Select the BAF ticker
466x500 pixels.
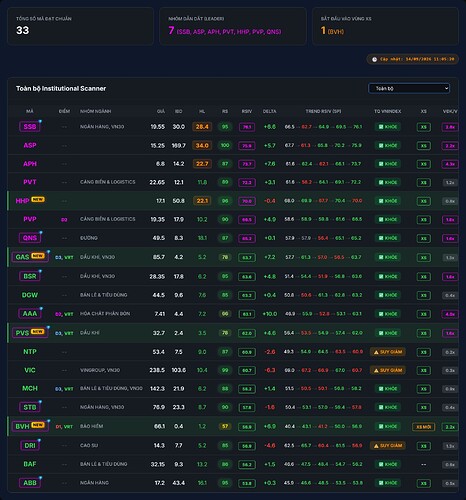pos(30,464)
